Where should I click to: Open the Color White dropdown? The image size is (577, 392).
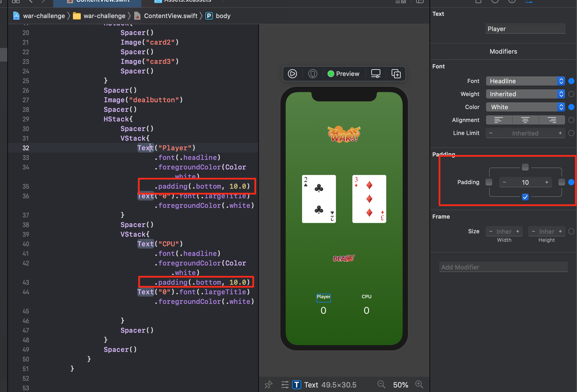coord(525,107)
